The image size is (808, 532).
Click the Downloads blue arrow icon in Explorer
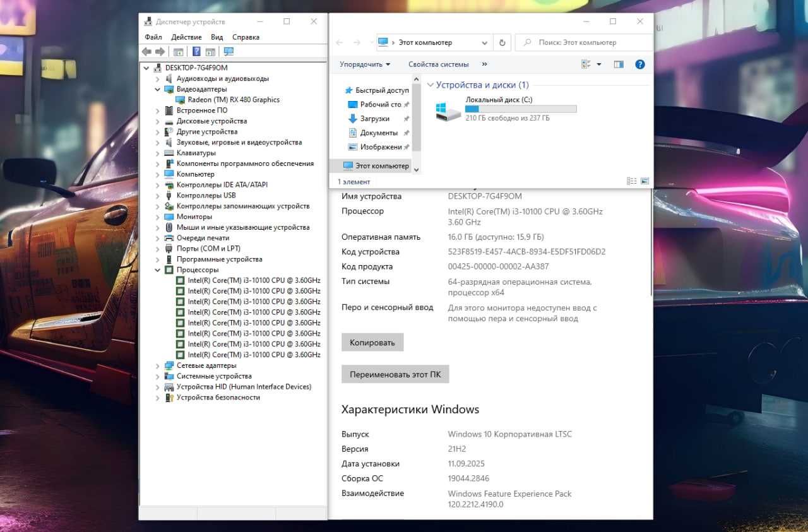click(x=353, y=119)
